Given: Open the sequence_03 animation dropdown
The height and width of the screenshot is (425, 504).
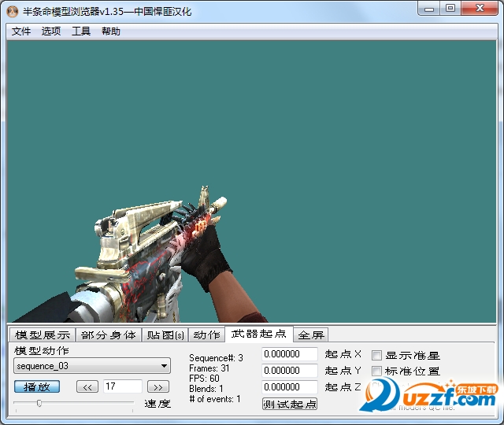Looking at the screenshot, I should (92, 366).
